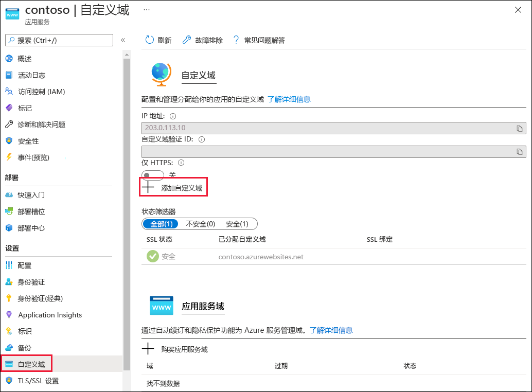Open 活动日志 activity log icon
The height and width of the screenshot is (392, 532).
(9, 75)
